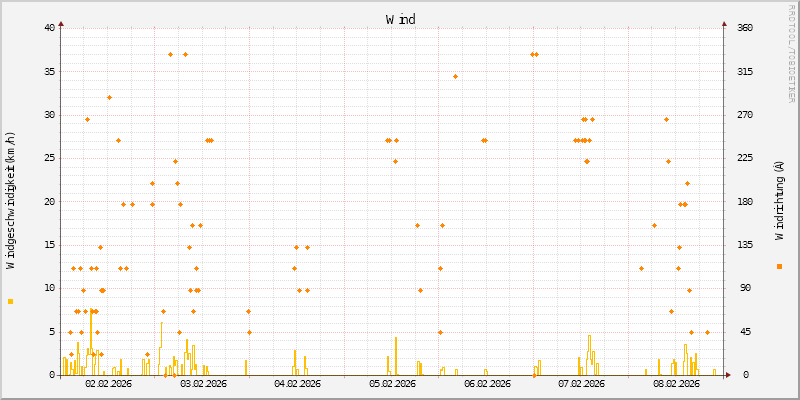Select the 03.02.2026 date label
Viewport: 800px width, 400px height.
pyautogui.click(x=202, y=383)
